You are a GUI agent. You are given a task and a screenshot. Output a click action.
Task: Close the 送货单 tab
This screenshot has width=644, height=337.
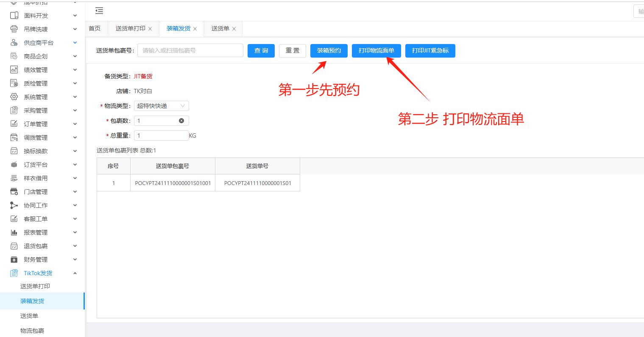click(x=234, y=29)
